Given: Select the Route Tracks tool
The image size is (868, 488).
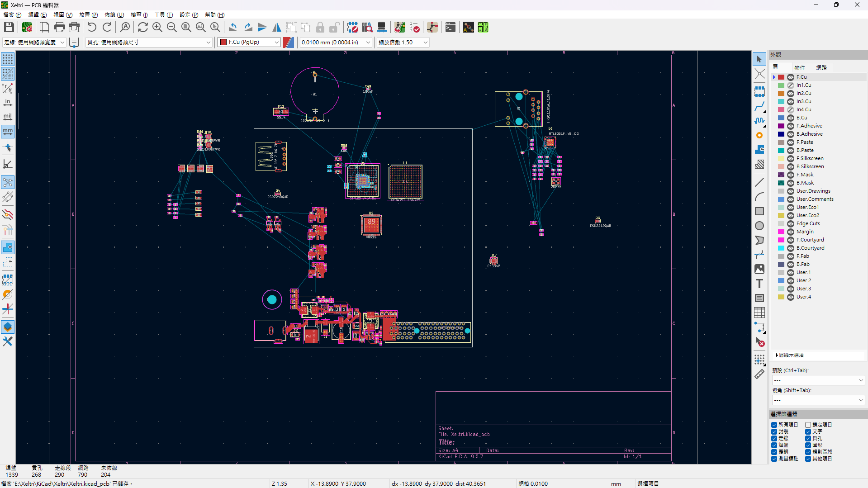Looking at the screenshot, I should (x=759, y=107).
